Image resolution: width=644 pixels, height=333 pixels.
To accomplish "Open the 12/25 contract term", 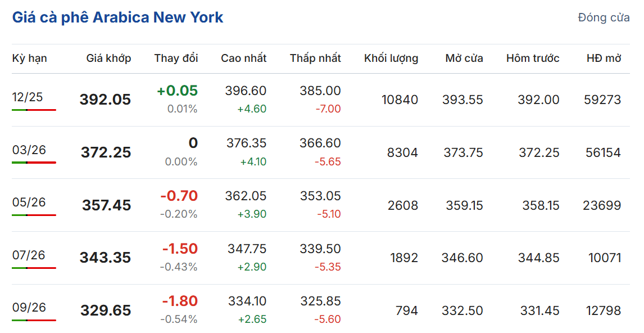I will click(x=28, y=97).
